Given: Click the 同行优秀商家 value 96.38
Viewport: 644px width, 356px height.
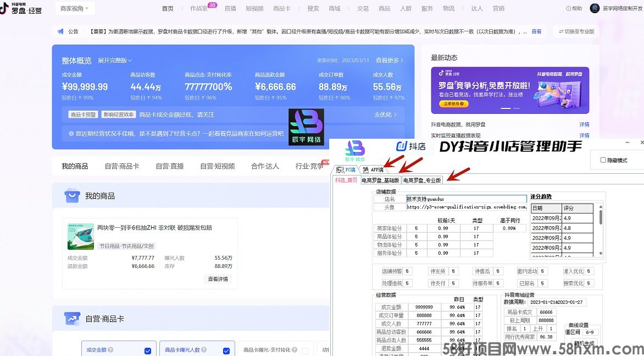Looking at the screenshot, I should [546, 337].
